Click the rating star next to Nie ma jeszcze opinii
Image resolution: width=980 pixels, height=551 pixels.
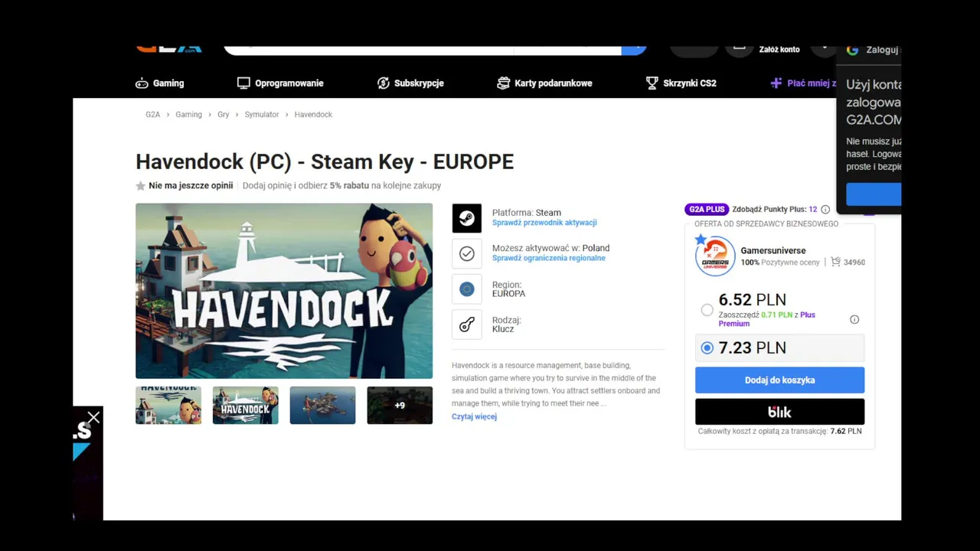pos(141,186)
